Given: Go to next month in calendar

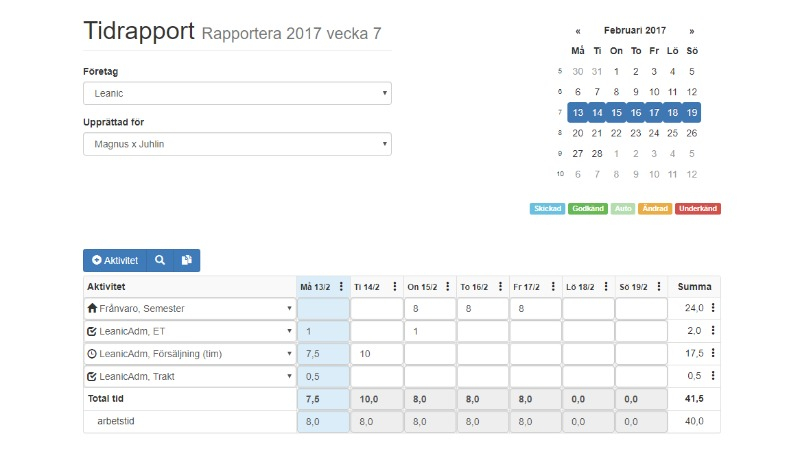Looking at the screenshot, I should (692, 31).
